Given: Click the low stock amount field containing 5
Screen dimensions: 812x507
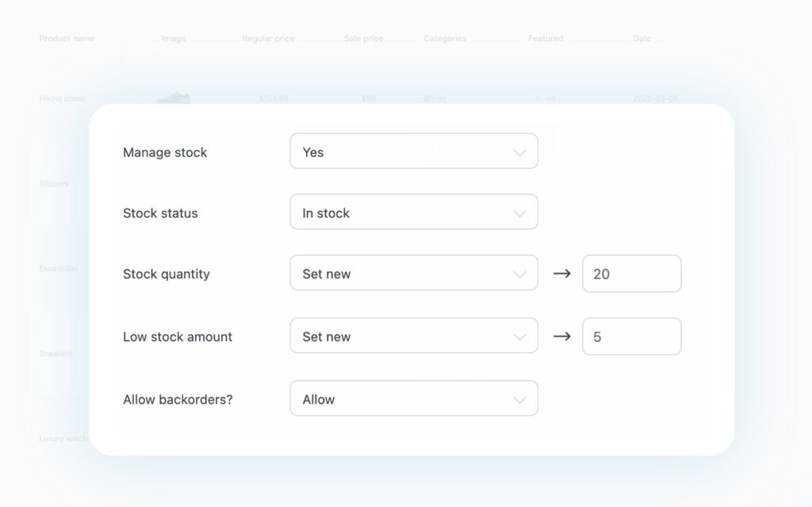Looking at the screenshot, I should click(631, 336).
